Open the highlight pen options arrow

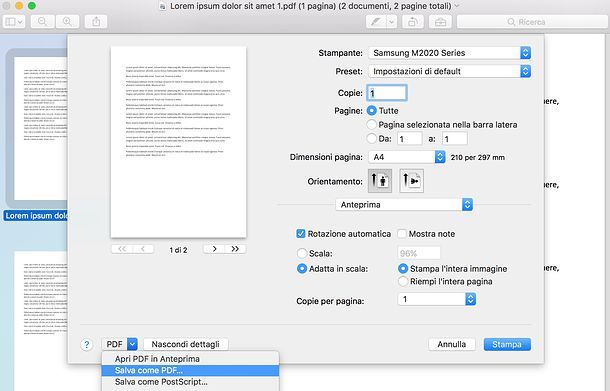click(x=392, y=22)
